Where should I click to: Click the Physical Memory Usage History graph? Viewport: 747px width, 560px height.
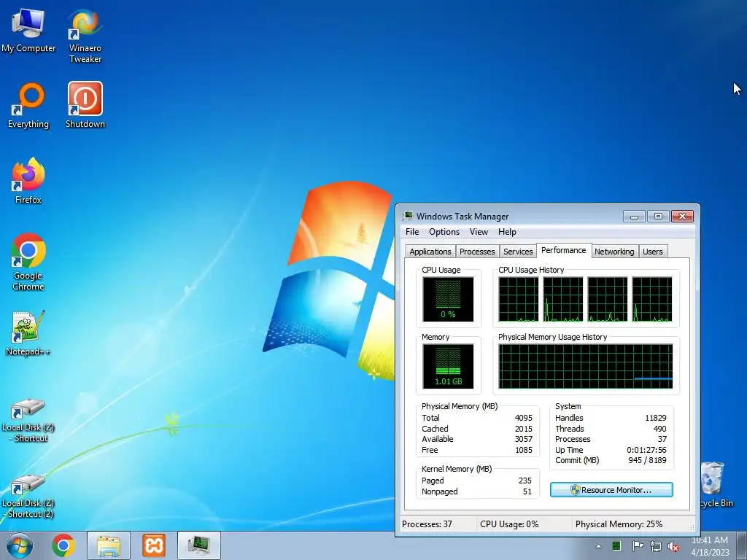[586, 367]
